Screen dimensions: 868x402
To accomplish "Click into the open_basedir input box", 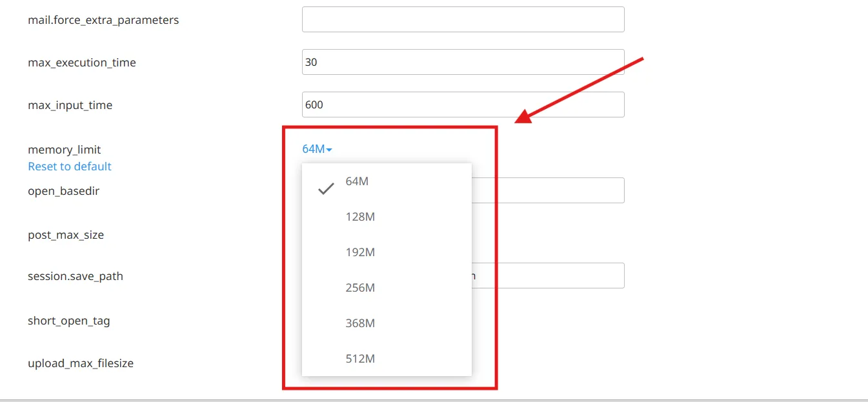I will [x=547, y=190].
